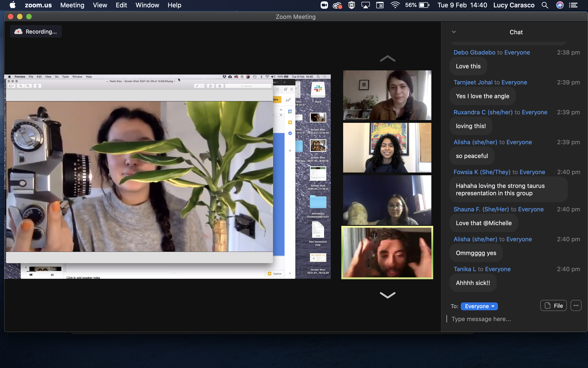588x368 pixels.
Task: Open the Edit menu
Action: [x=121, y=5]
